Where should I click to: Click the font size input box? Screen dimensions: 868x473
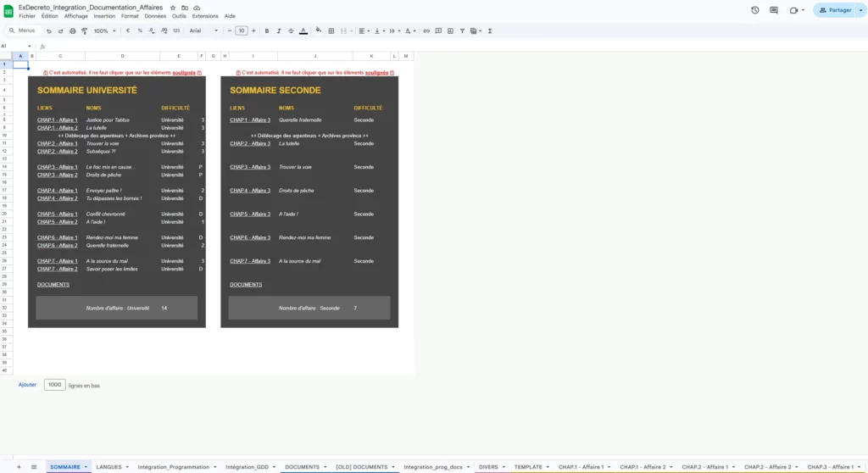coord(242,31)
